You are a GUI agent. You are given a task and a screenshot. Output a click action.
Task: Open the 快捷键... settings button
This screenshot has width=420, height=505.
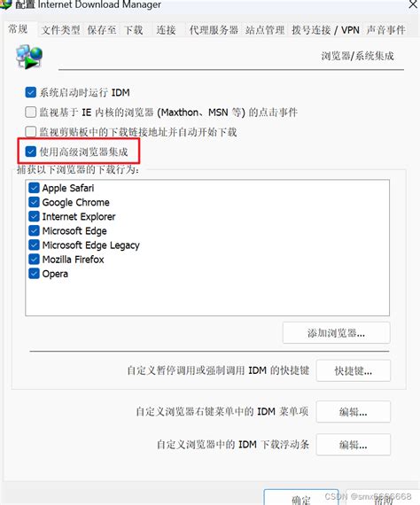(x=354, y=371)
